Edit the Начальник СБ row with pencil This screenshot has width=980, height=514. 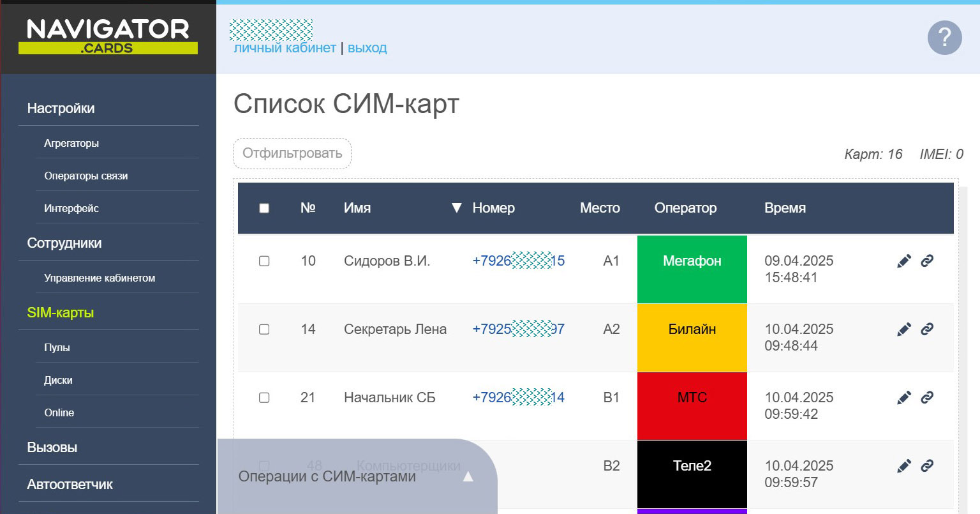[904, 398]
